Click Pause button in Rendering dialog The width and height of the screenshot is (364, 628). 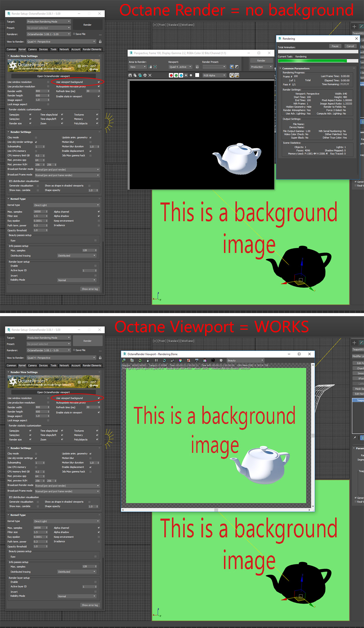point(335,46)
